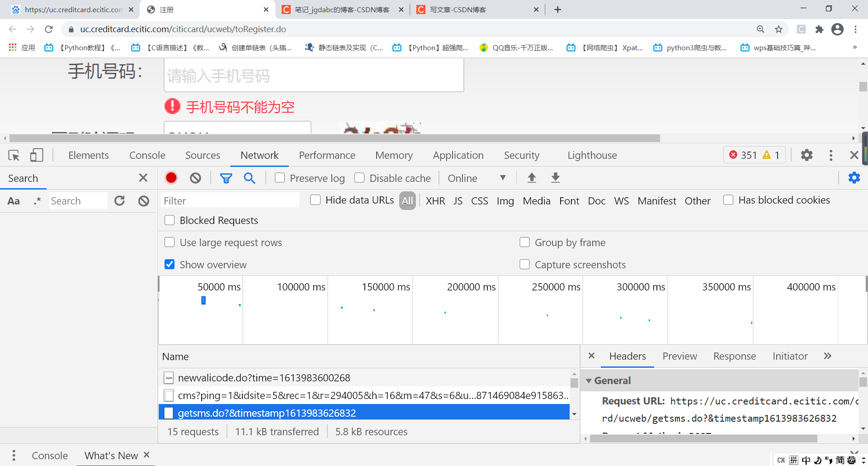Switch to the Elements tab

point(89,155)
